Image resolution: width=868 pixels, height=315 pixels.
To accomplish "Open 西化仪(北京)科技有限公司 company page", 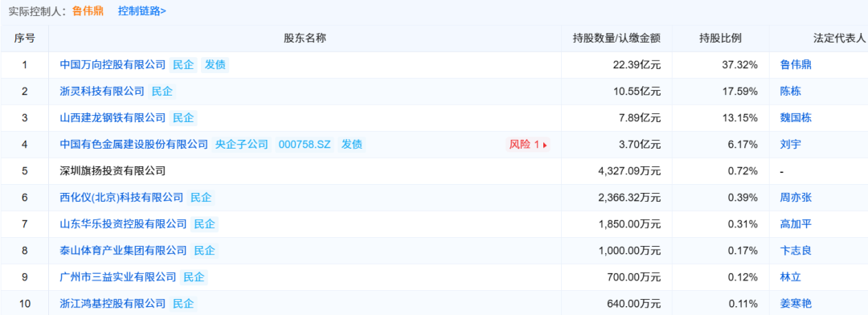I will click(121, 198).
